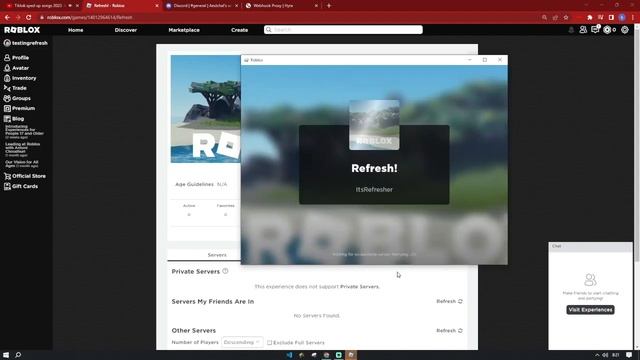Enable Exclude Full Servers checkbox
640x360 pixels.
(269, 343)
